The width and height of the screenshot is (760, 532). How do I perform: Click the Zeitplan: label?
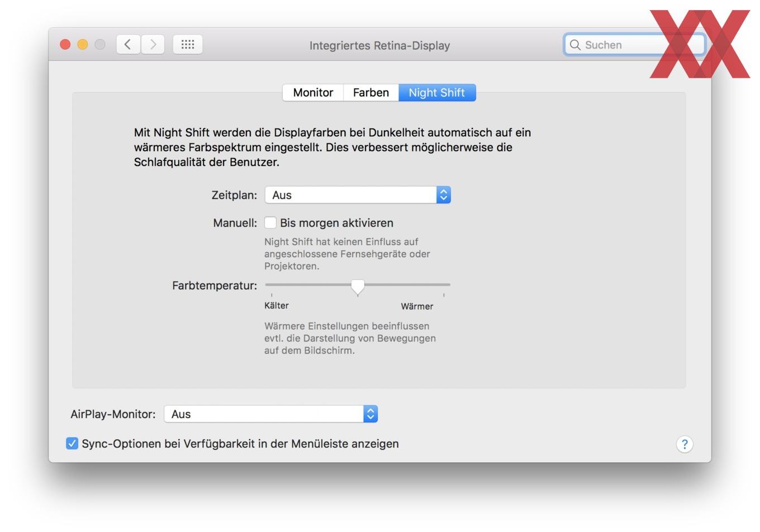click(234, 195)
